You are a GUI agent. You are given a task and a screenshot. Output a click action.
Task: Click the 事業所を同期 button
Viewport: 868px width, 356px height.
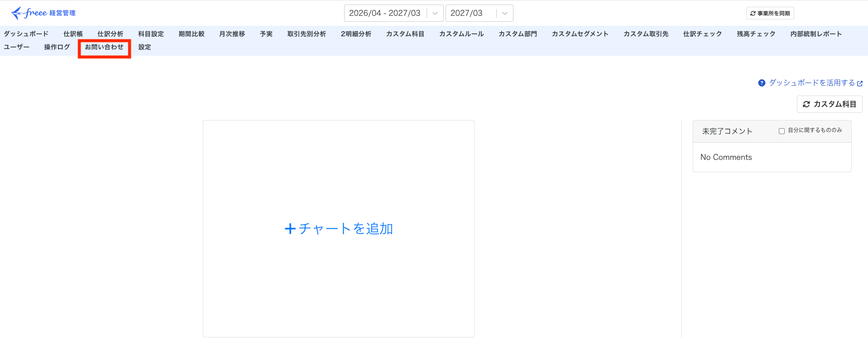pos(770,14)
